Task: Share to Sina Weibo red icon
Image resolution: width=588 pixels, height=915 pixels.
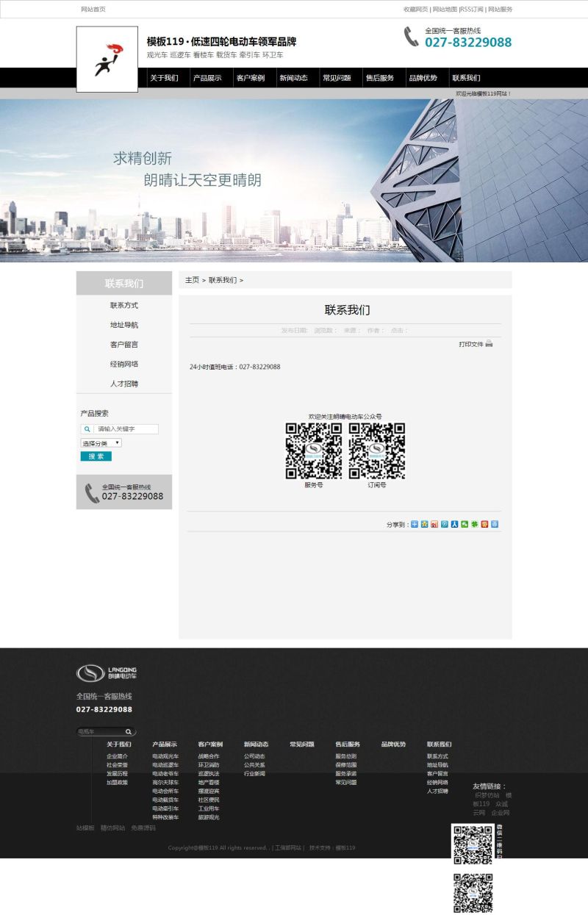Action: (x=434, y=524)
